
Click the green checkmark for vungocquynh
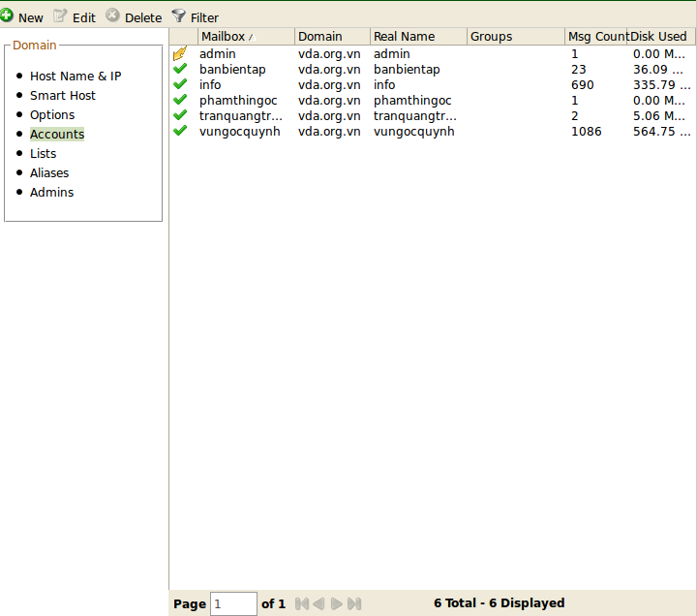coord(180,131)
